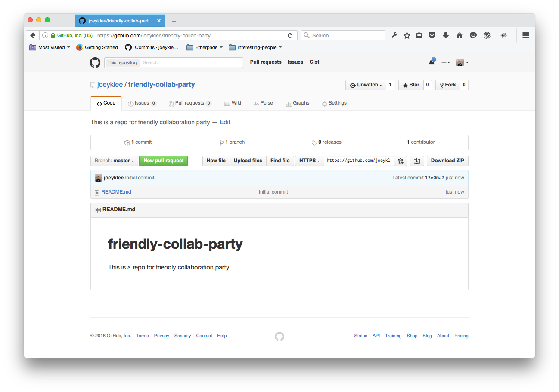The width and height of the screenshot is (559, 392).
Task: Toggle the Unwatch repository button
Action: (366, 85)
